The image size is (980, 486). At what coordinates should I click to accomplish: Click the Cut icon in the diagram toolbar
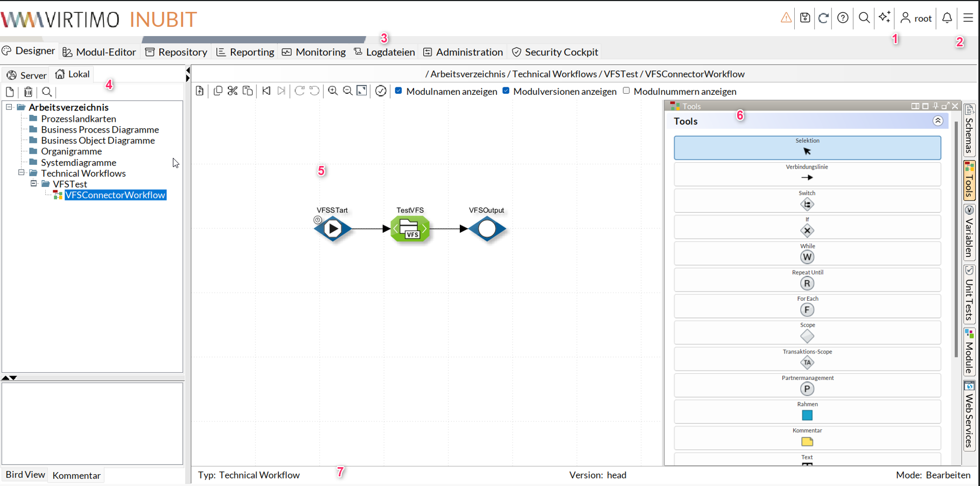tap(233, 91)
